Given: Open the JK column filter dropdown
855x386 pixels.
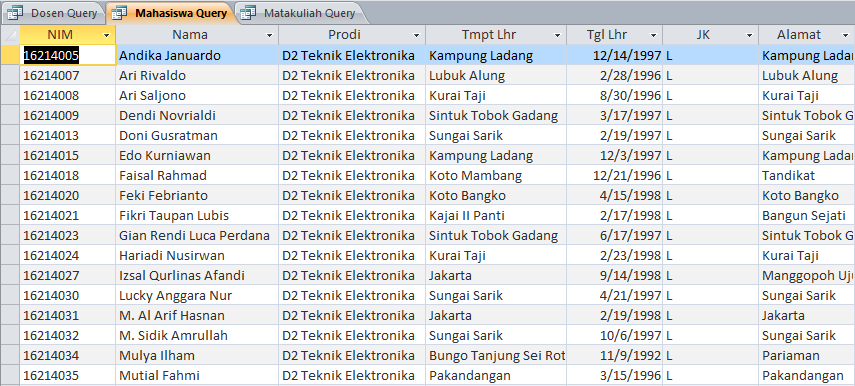Looking at the screenshot, I should point(749,35).
